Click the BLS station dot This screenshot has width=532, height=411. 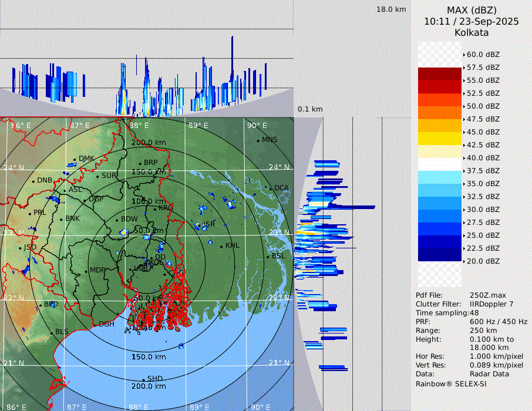51,332
